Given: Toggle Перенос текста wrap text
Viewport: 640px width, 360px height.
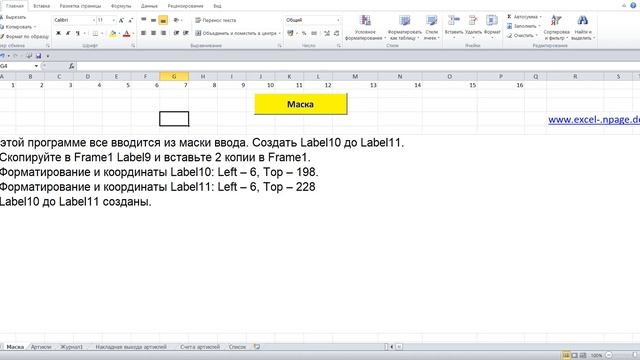Looking at the screenshot, I should pos(216,20).
